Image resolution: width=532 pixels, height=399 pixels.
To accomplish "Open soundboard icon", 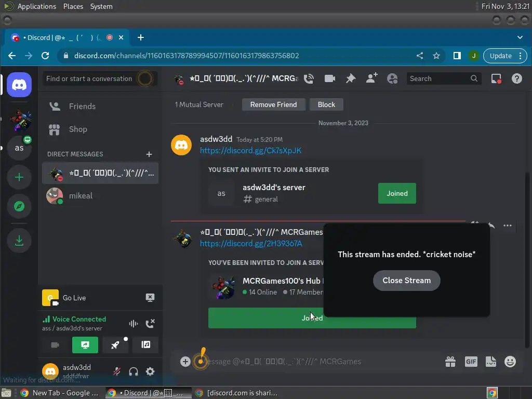I will click(x=146, y=345).
